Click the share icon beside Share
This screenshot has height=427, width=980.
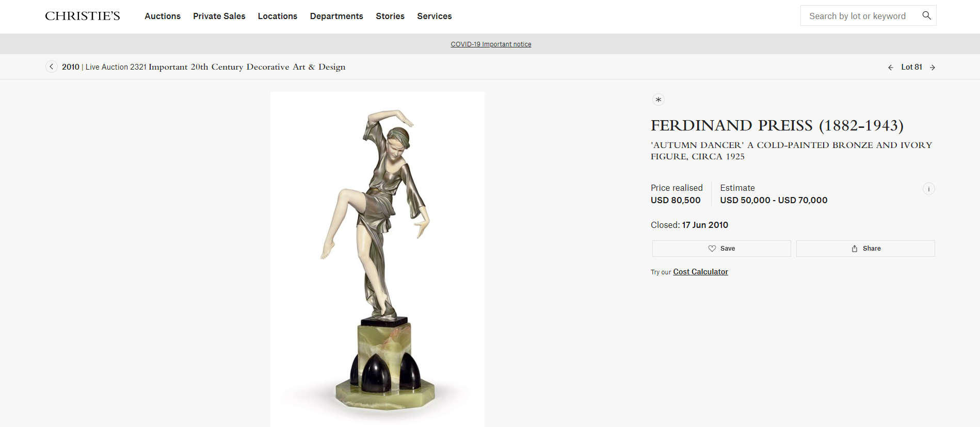tap(855, 249)
